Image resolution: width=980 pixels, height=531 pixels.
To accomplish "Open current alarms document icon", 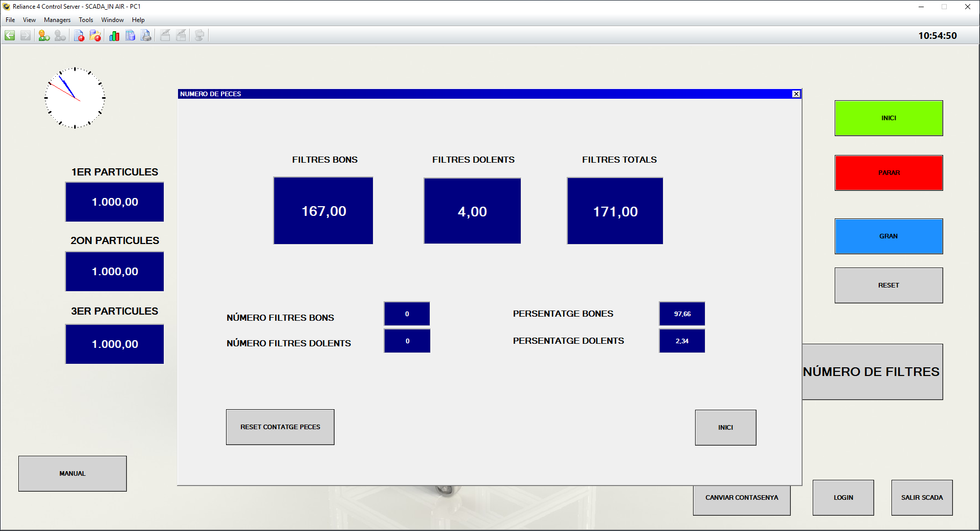I will coord(79,35).
